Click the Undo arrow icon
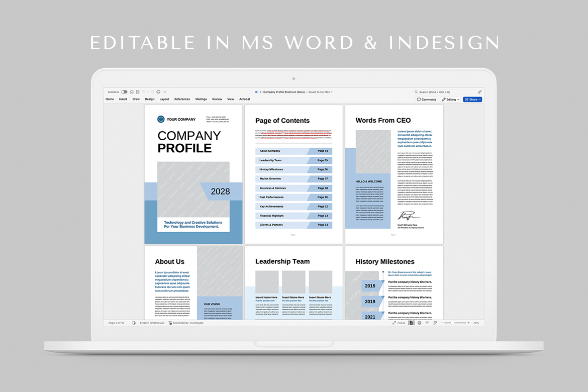The width and height of the screenshot is (588, 392). pos(144,92)
